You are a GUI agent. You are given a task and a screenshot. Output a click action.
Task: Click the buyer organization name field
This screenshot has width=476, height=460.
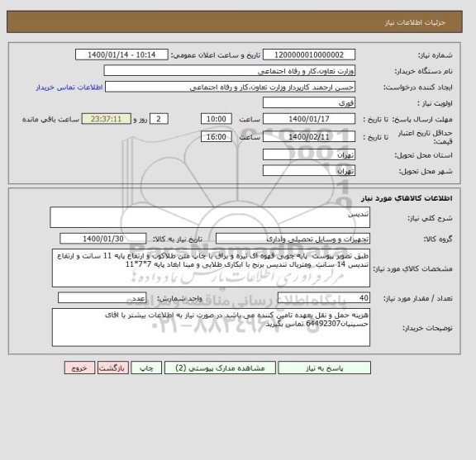pyautogui.click(x=230, y=71)
